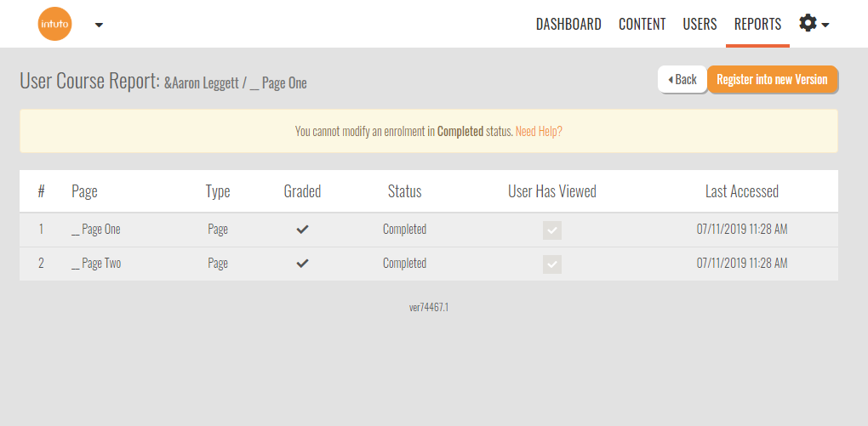The height and width of the screenshot is (426, 868).
Task: Click the Page Two row name
Action: pos(96,264)
